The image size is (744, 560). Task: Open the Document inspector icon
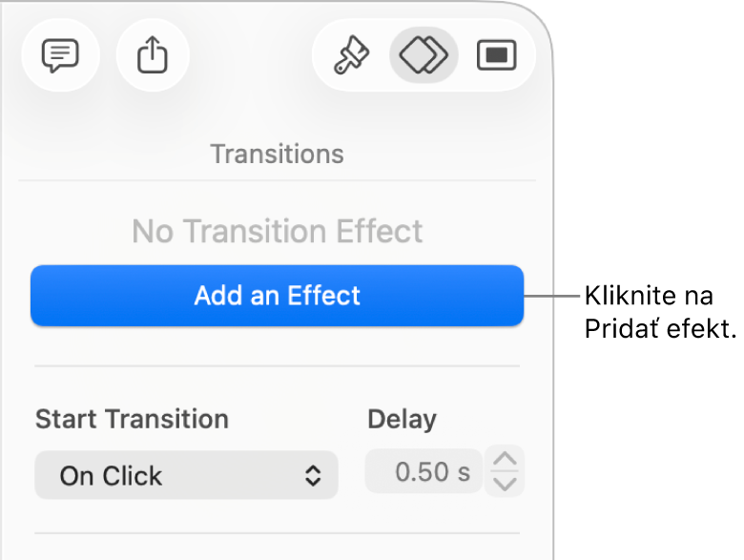click(x=496, y=56)
